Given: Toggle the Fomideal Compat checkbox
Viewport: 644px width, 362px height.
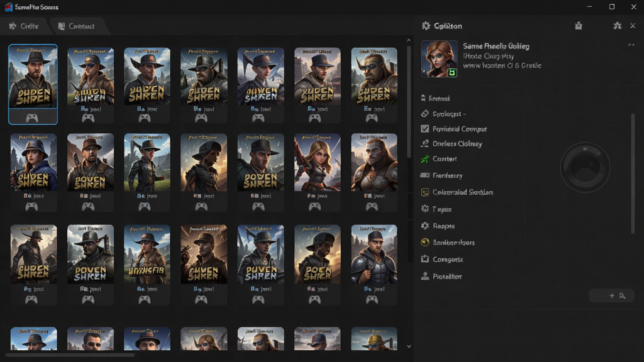Looking at the screenshot, I should 425,129.
